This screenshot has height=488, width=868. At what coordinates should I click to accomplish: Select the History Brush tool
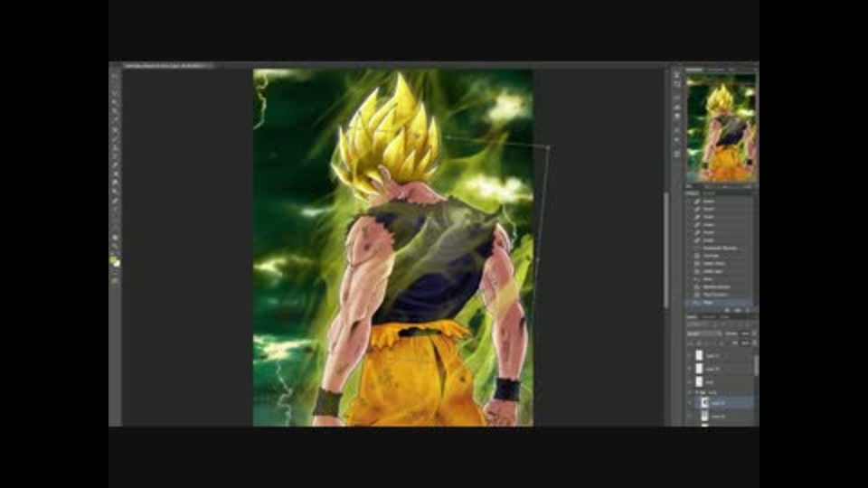[115, 157]
